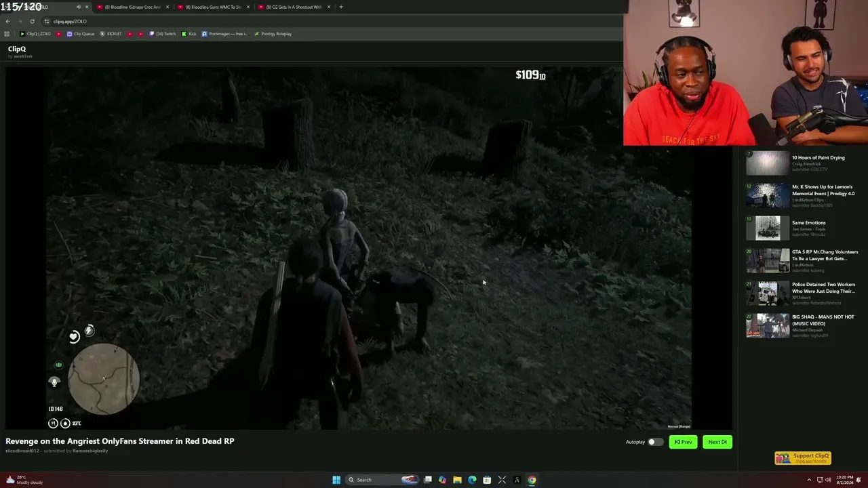Go back in browser history
This screenshot has height=488, width=868.
(x=7, y=21)
